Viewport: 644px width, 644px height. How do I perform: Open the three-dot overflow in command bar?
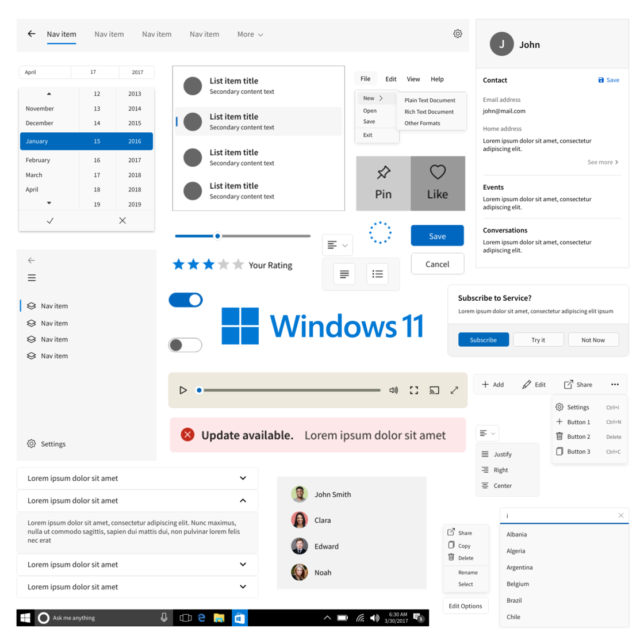pos(615,385)
